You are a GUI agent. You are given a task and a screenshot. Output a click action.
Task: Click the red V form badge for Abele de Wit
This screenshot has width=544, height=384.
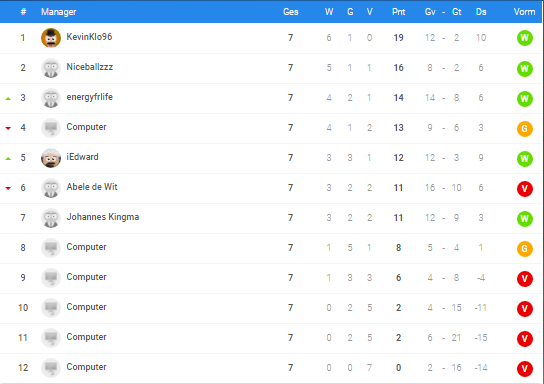tap(525, 189)
